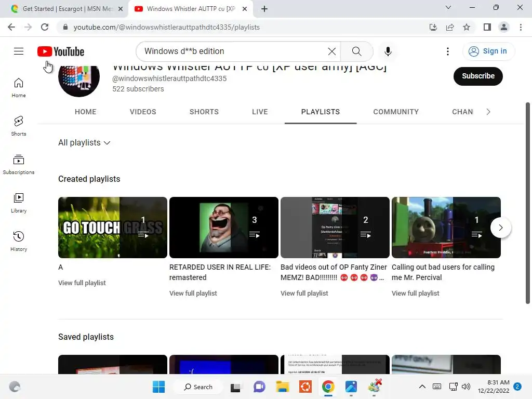The height and width of the screenshot is (399, 532).
Task: Switch to the COMMUNITY channel tab
Action: (x=396, y=112)
